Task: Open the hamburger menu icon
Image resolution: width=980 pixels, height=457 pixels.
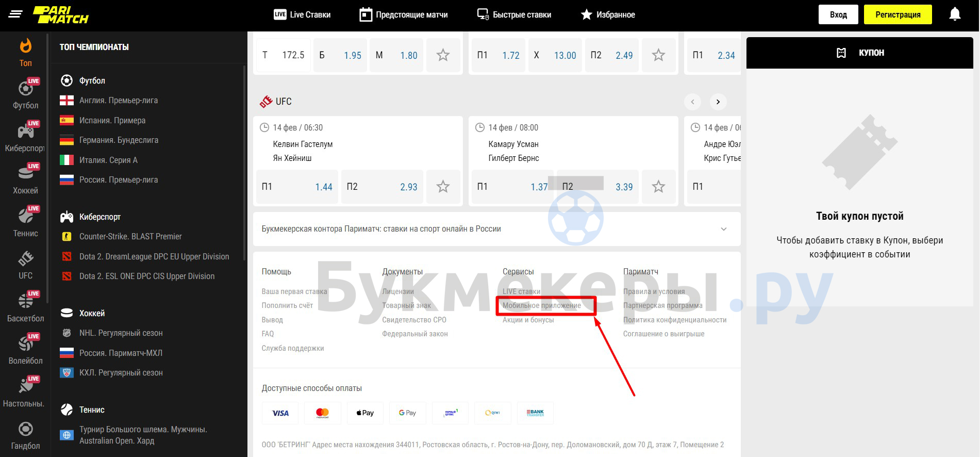Action: [x=16, y=14]
